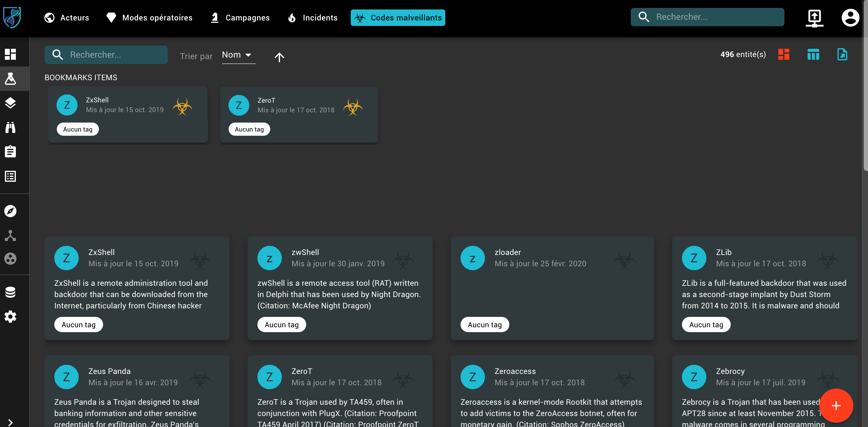Select the flask icon in the left sidebar
Image resolution: width=868 pixels, height=427 pixels.
(x=10, y=78)
